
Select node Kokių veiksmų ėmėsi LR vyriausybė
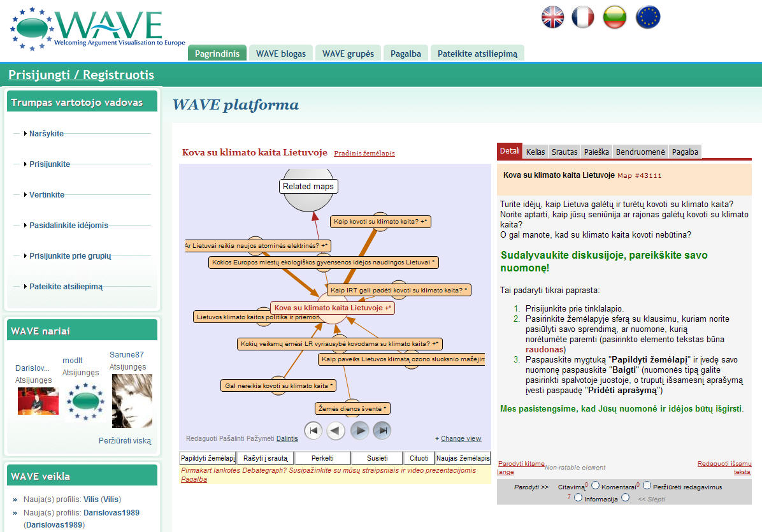339,344
